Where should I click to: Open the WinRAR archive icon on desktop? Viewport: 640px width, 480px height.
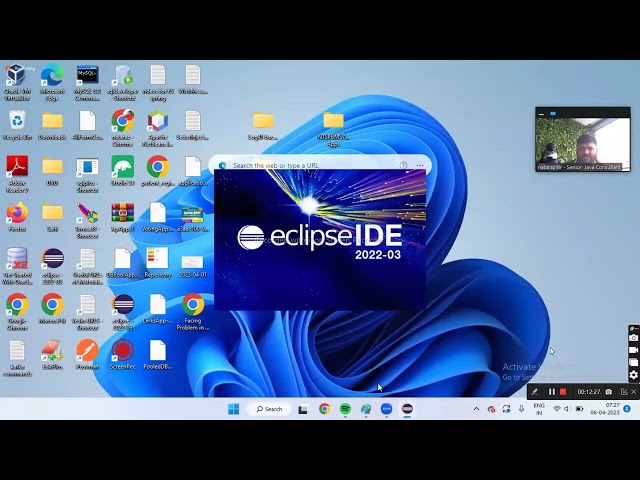122,217
